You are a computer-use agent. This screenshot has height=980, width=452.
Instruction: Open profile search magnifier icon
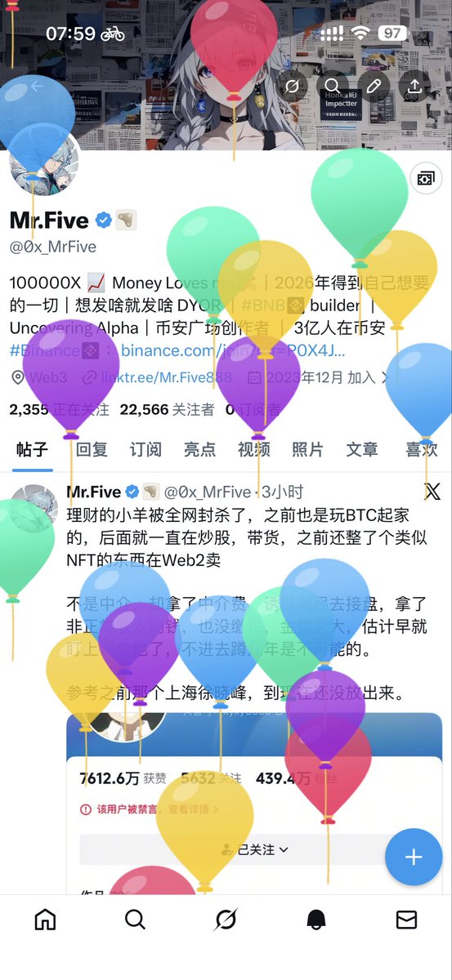coord(333,87)
